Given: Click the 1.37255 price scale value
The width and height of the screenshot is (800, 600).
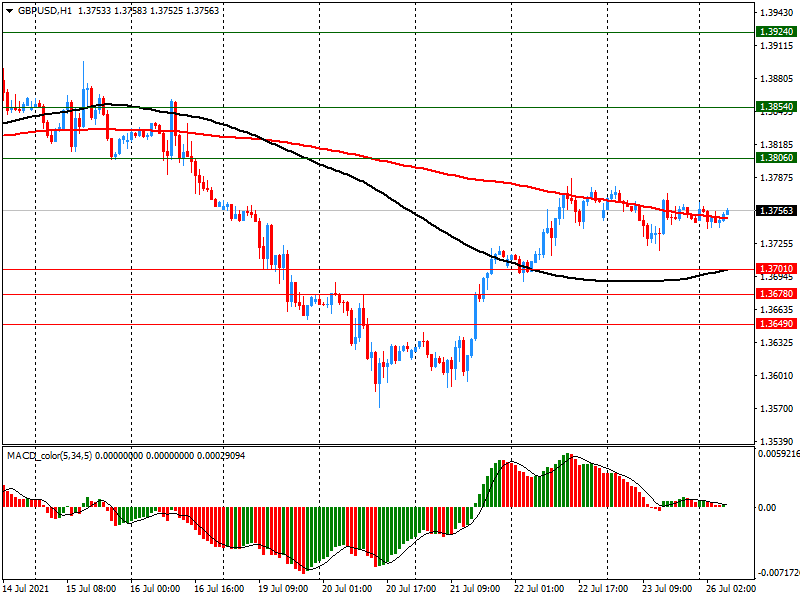Looking at the screenshot, I should click(777, 244).
